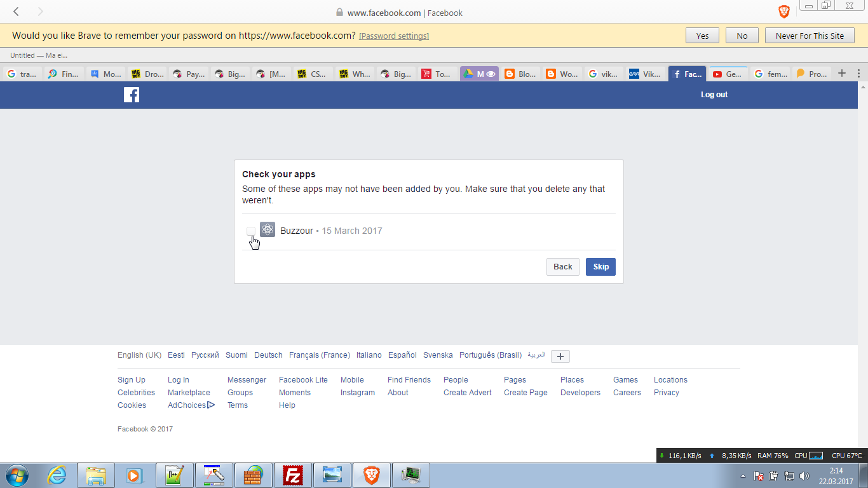This screenshot has width=868, height=488.
Task: Switch to the 'Dro...' Best Buy tab
Action: click(x=147, y=74)
